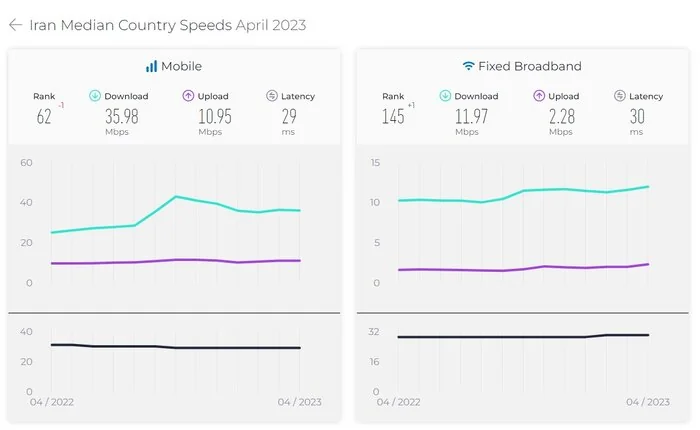Viewport: 700px width, 430px height.
Task: Click the Fixed Broadband rank value 145
Action: 393,116
